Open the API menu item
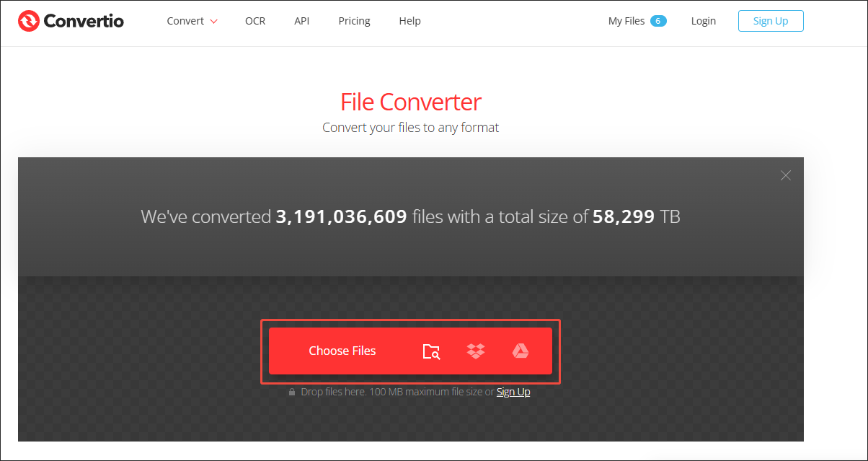This screenshot has height=461, width=868. (x=302, y=21)
